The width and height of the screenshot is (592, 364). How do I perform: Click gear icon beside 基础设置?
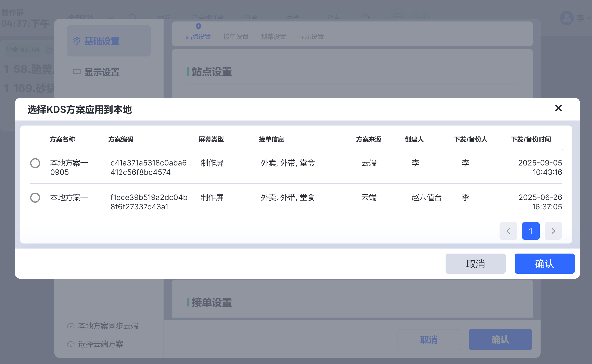[77, 41]
